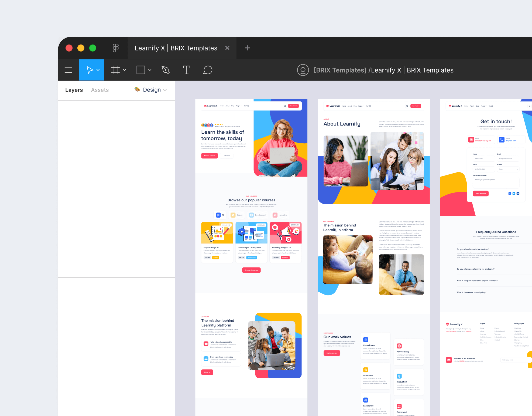Select the Frame tool
The image size is (532, 416).
coord(115,70)
